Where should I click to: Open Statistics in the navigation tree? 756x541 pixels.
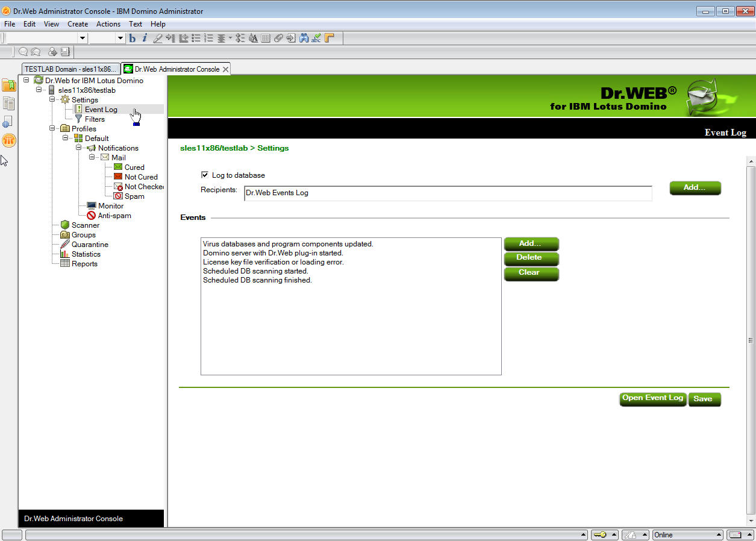86,254
